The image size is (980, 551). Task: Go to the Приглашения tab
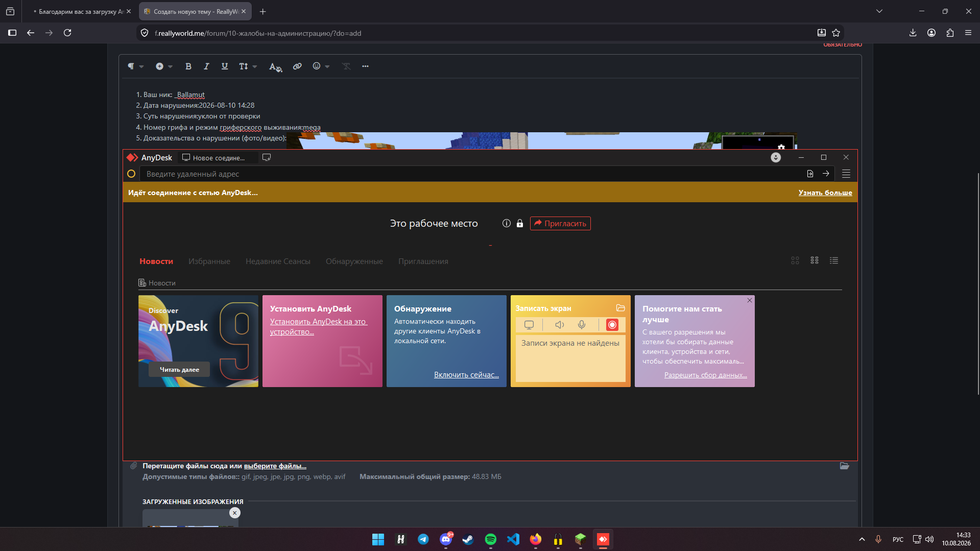pos(423,261)
